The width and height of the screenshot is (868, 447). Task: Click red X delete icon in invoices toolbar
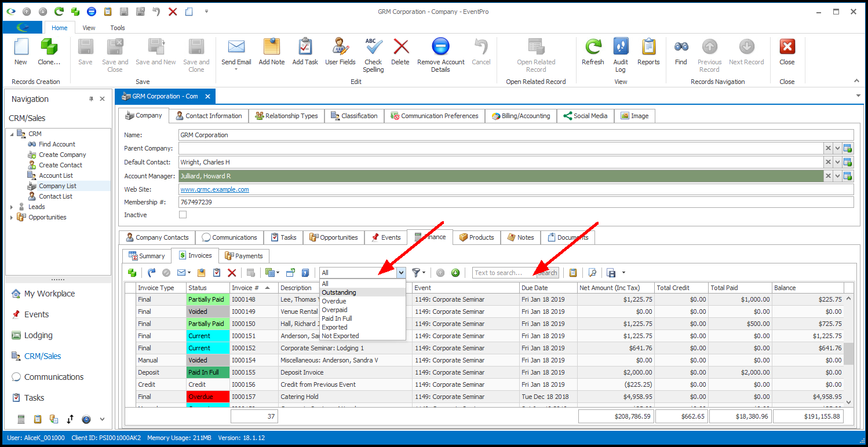(x=232, y=273)
